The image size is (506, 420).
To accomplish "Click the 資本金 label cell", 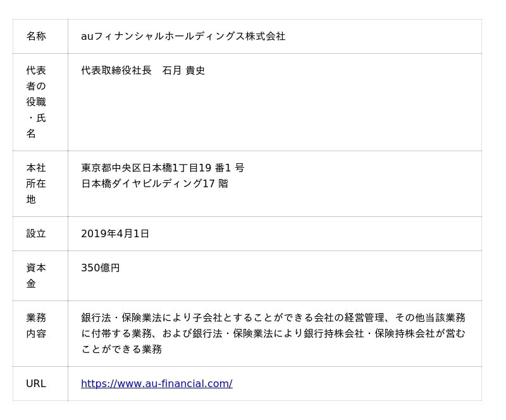I will (x=36, y=276).
